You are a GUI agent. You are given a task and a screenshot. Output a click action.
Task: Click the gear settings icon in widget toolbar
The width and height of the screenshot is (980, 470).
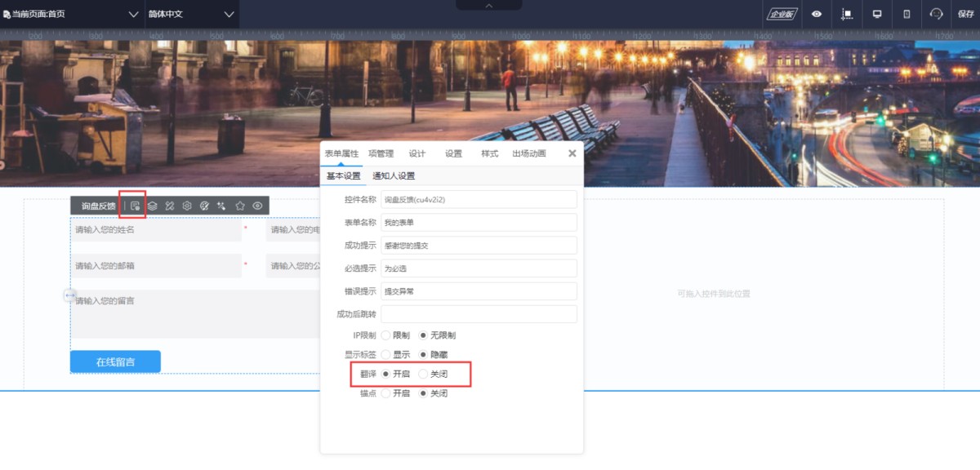pos(187,206)
